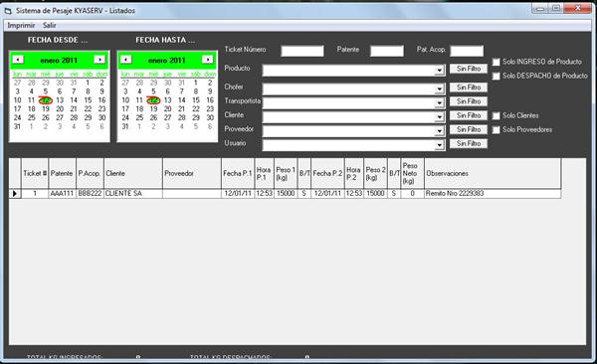Click the Proveedor column header in table

click(x=192, y=173)
